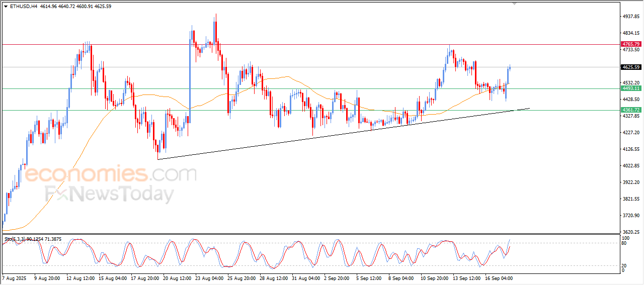Click the 3720.90 price axis label

click(x=631, y=216)
